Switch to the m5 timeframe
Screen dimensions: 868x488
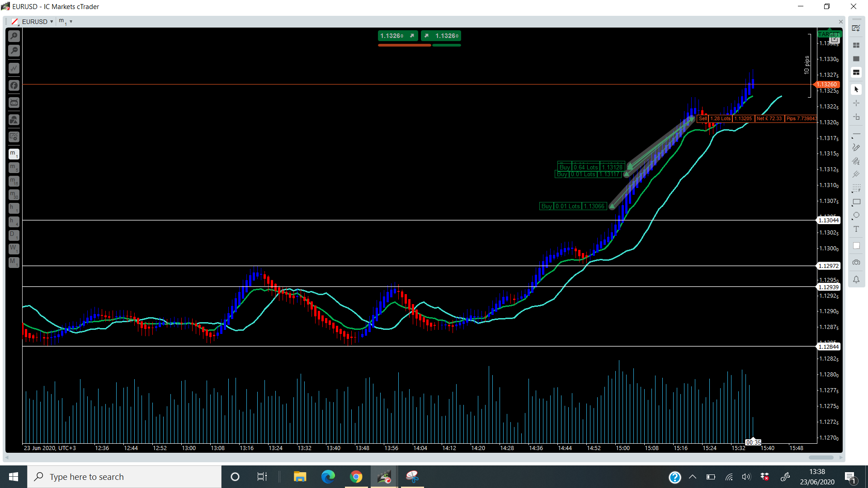tap(14, 168)
